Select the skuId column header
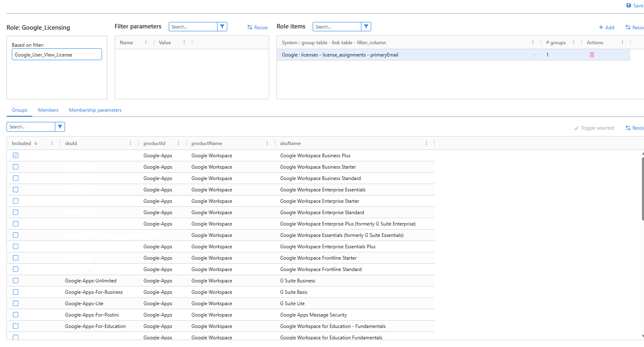Screen dimensions: 644x347 (x=71, y=143)
